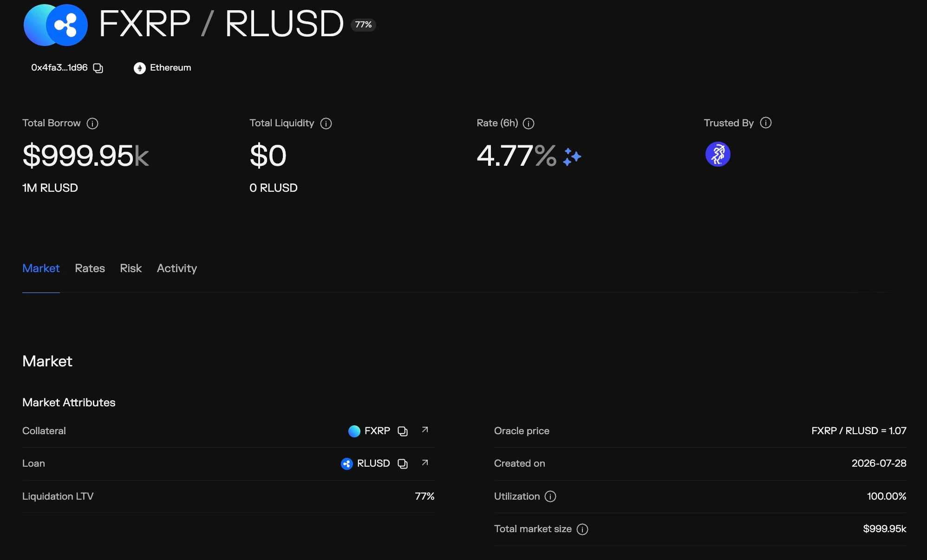The width and height of the screenshot is (927, 560).
Task: Click the 4.77% rate value
Action: [516, 156]
